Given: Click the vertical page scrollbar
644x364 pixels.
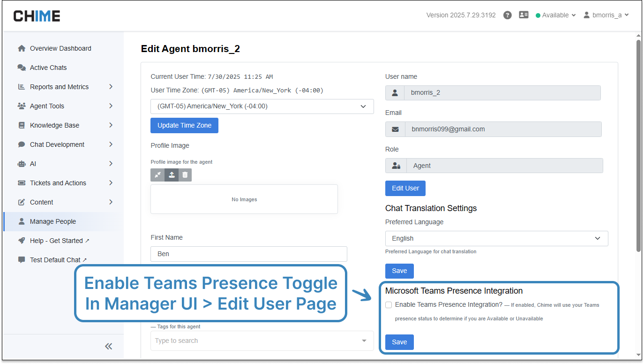Looking at the screenshot, I should tap(638, 145).
